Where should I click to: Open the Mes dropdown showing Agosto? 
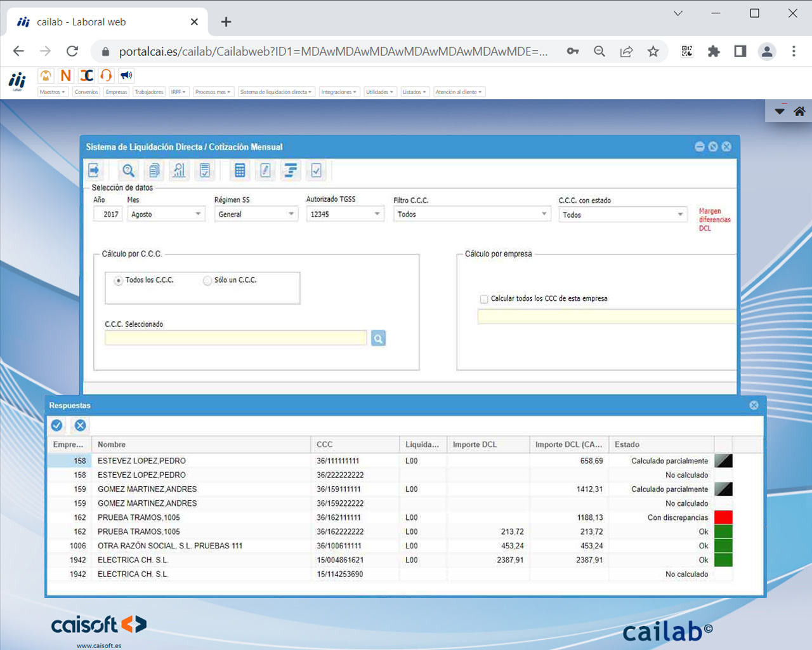(x=199, y=214)
